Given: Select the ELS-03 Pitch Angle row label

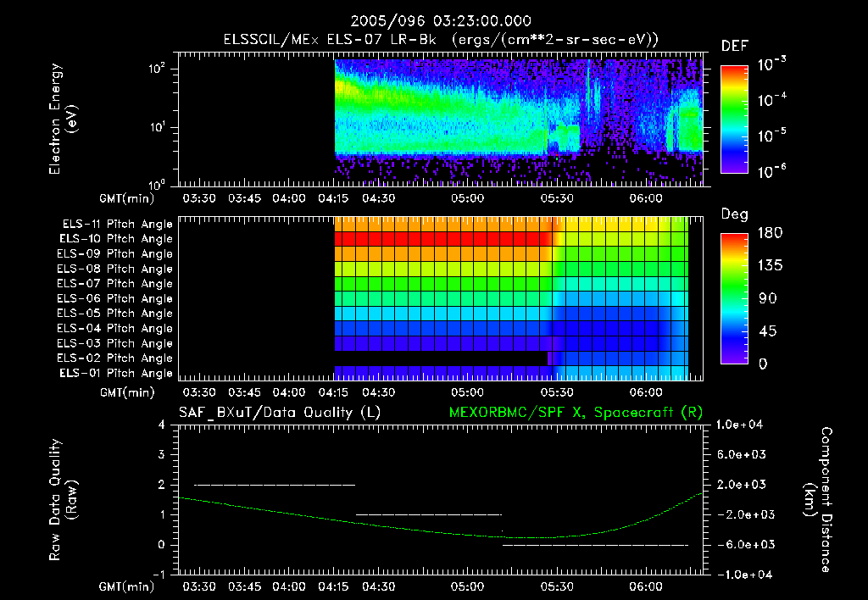Looking at the screenshot, I should pos(114,344).
